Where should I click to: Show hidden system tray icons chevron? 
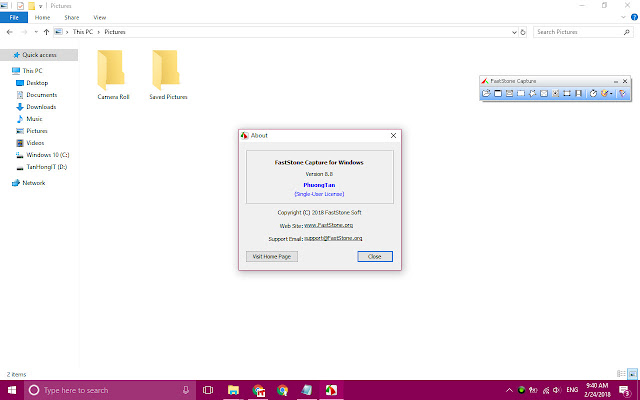pyautogui.click(x=509, y=390)
